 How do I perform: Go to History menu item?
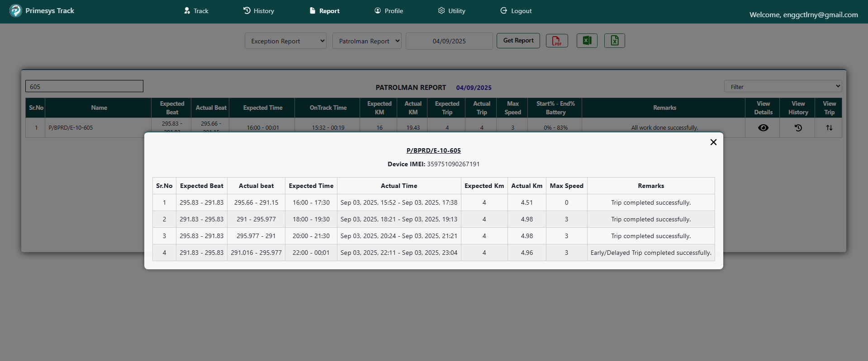tap(259, 11)
